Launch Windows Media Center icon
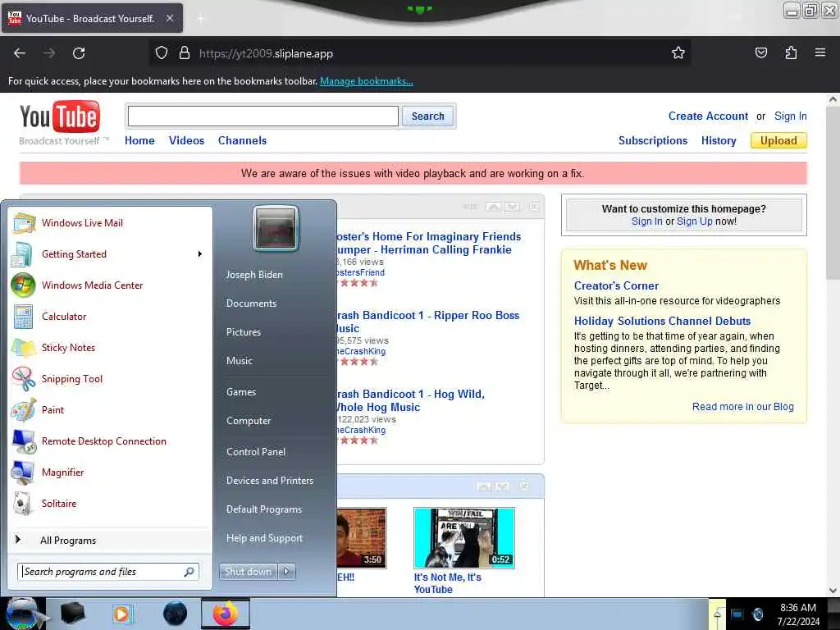The height and width of the screenshot is (630, 840). (x=24, y=285)
